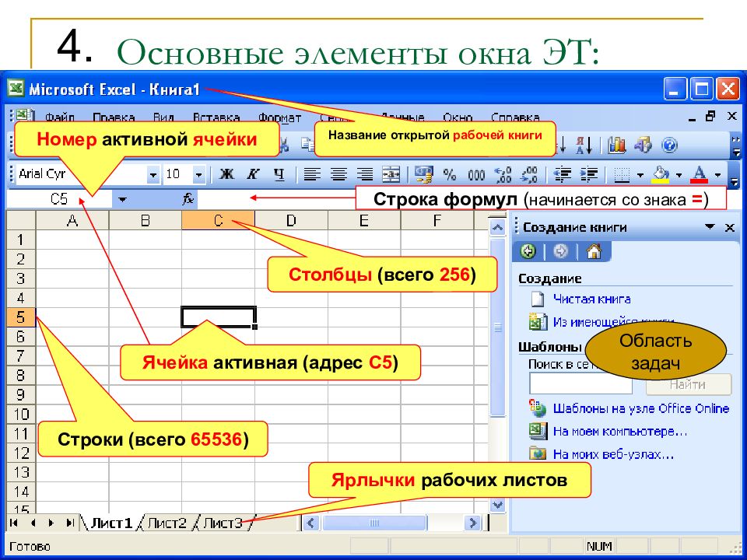This screenshot has height=560, width=747.
Task: Click the vertical scrollbar thumb
Action: click(x=498, y=326)
